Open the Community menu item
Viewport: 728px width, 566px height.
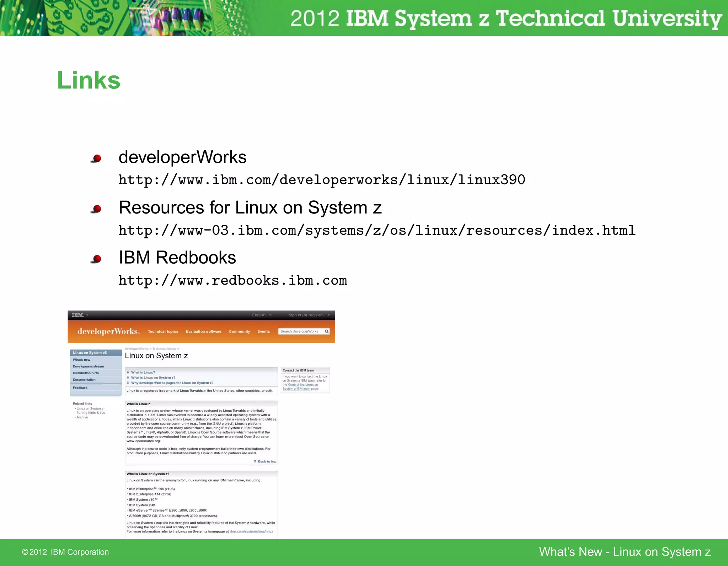point(239,332)
